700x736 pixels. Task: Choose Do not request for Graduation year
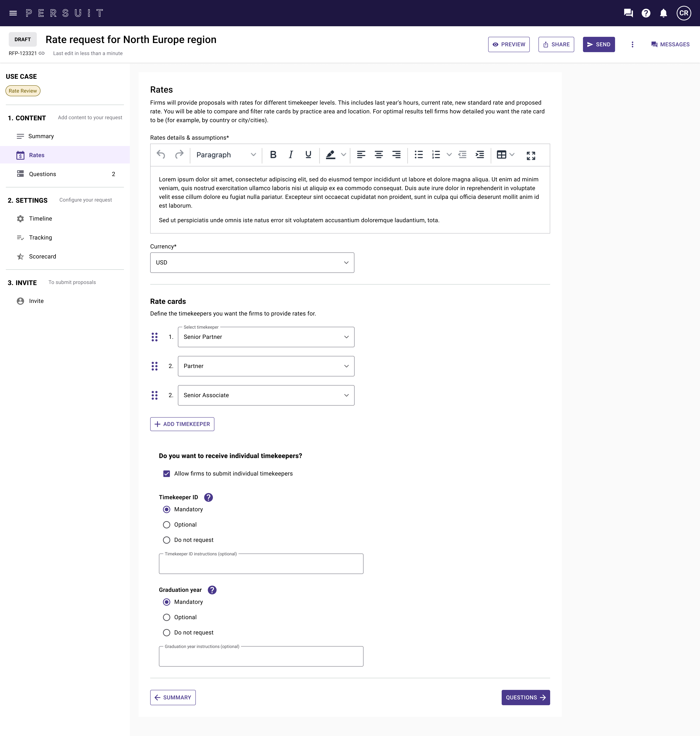pyautogui.click(x=167, y=632)
